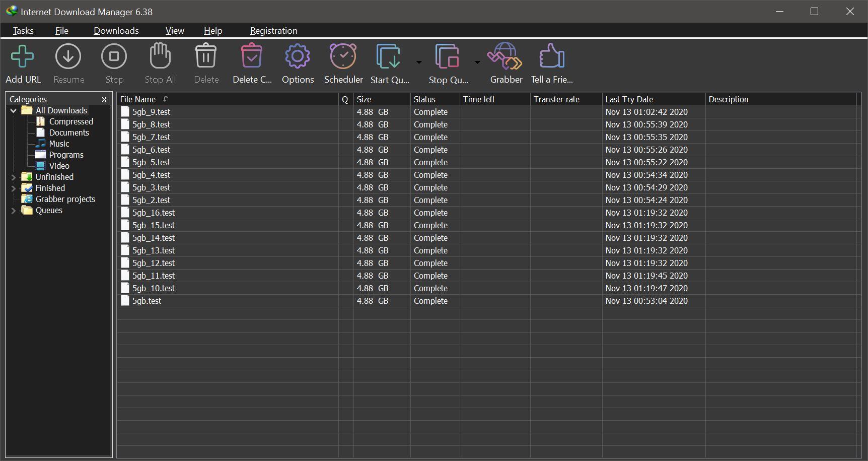Viewport: 868px width, 461px height.
Task: Open Options with the gear icon
Action: click(298, 56)
